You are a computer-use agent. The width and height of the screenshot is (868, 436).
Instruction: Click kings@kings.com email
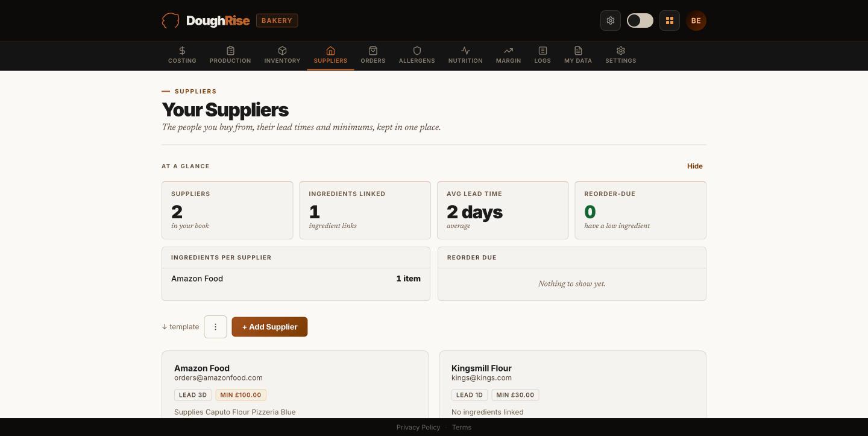point(482,378)
